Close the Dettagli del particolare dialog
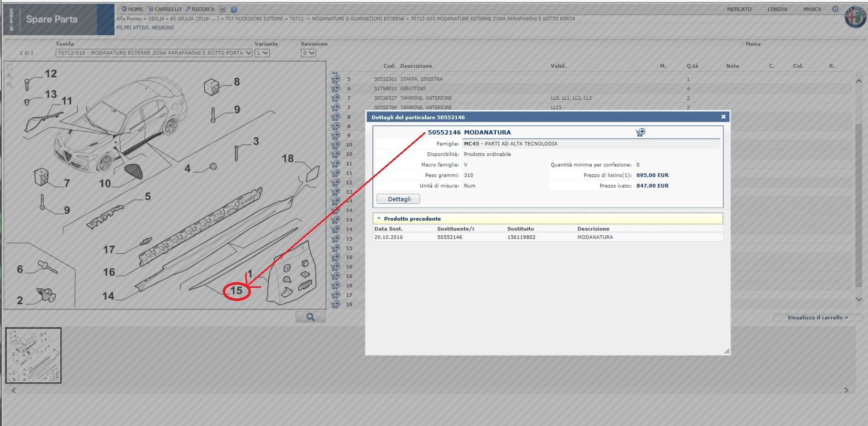 [x=723, y=117]
